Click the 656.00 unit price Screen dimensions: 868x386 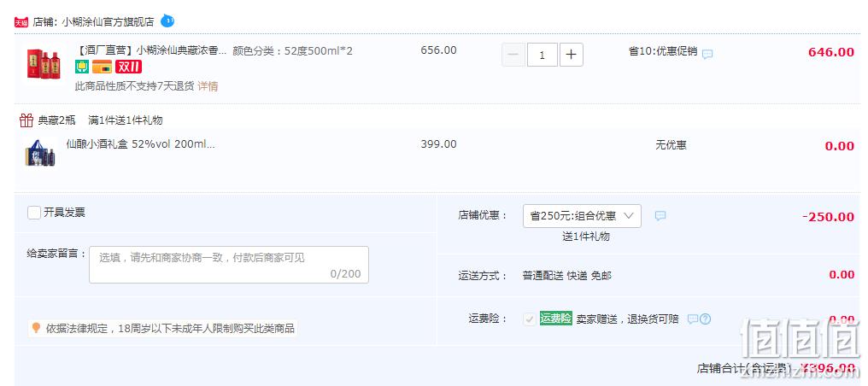tap(438, 50)
